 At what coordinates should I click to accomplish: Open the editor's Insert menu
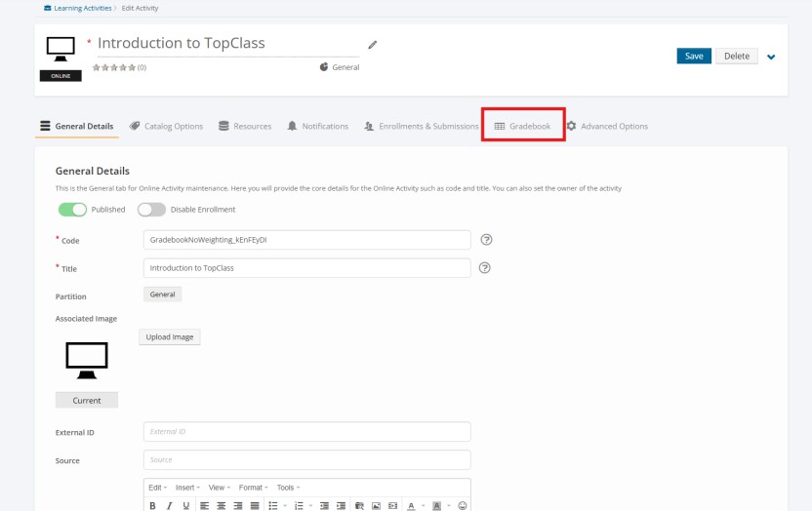(187, 488)
